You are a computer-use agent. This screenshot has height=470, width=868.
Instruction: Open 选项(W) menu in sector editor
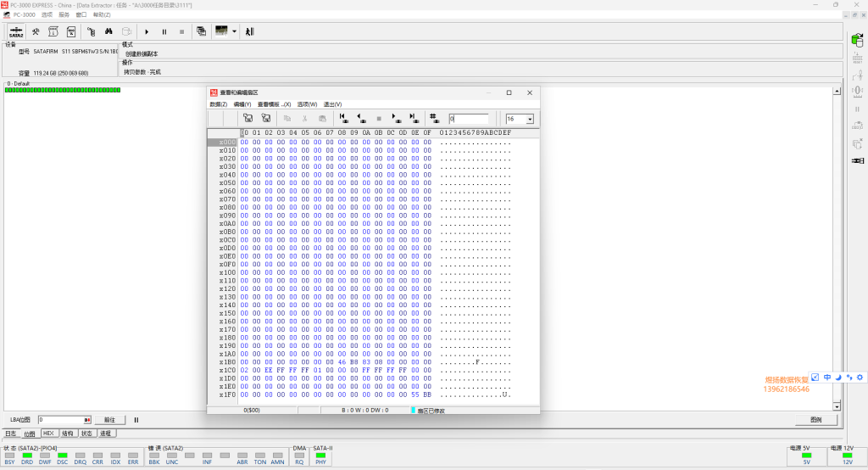coord(307,104)
